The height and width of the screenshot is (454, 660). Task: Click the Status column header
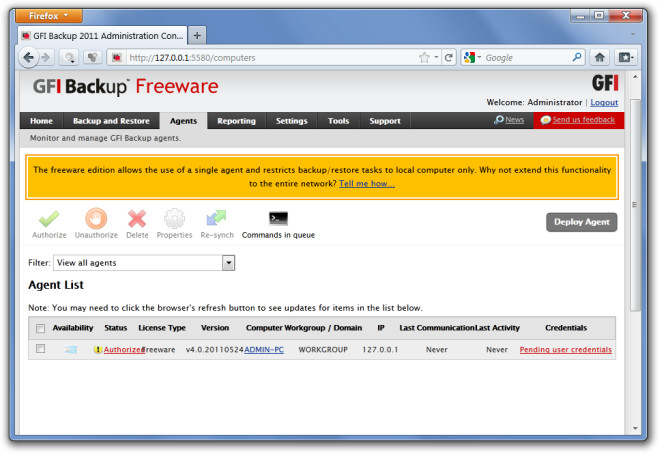pyautogui.click(x=115, y=328)
